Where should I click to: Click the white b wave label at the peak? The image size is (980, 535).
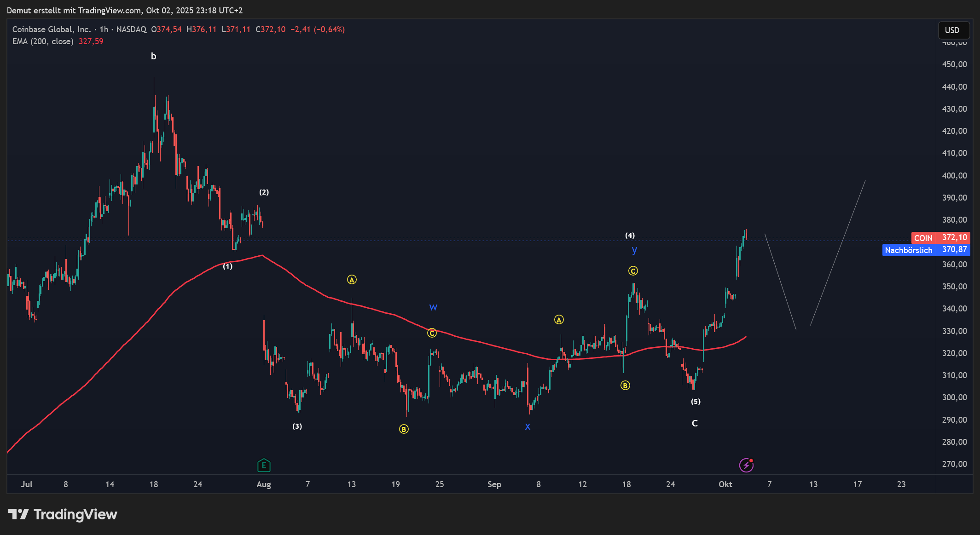(x=154, y=57)
